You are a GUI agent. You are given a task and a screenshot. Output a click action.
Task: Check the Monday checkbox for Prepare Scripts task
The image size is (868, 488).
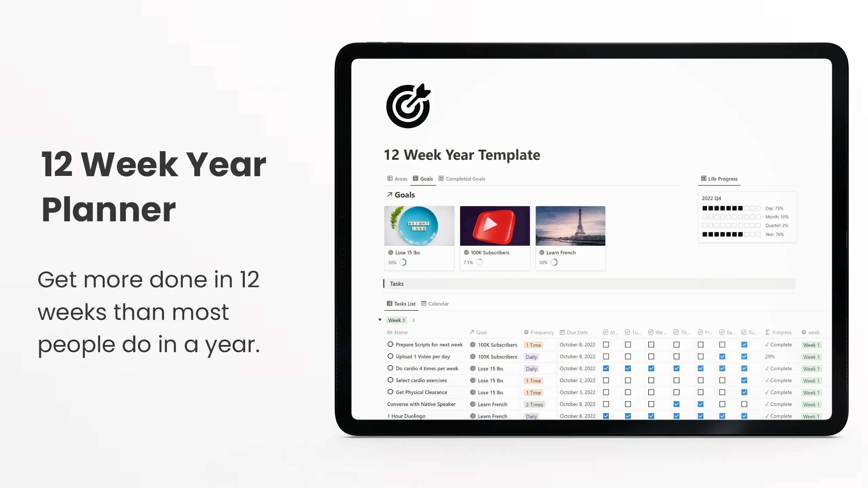pos(606,344)
